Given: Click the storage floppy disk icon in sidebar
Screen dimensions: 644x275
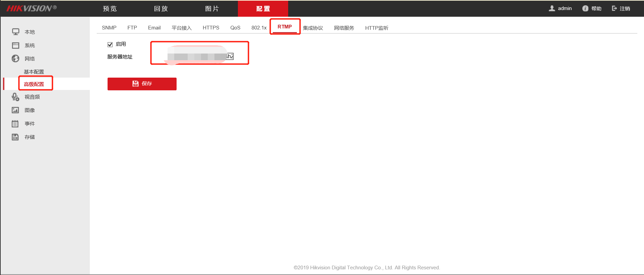Looking at the screenshot, I should pos(15,137).
